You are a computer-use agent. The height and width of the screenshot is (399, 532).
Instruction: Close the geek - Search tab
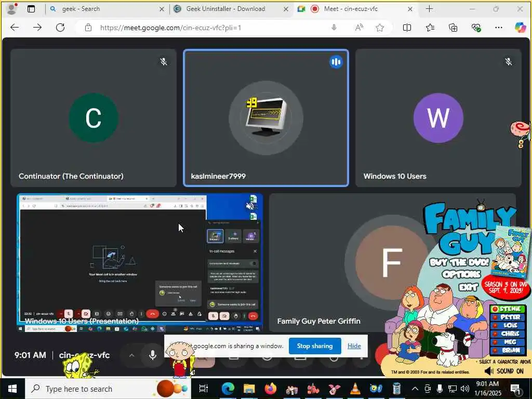click(162, 9)
